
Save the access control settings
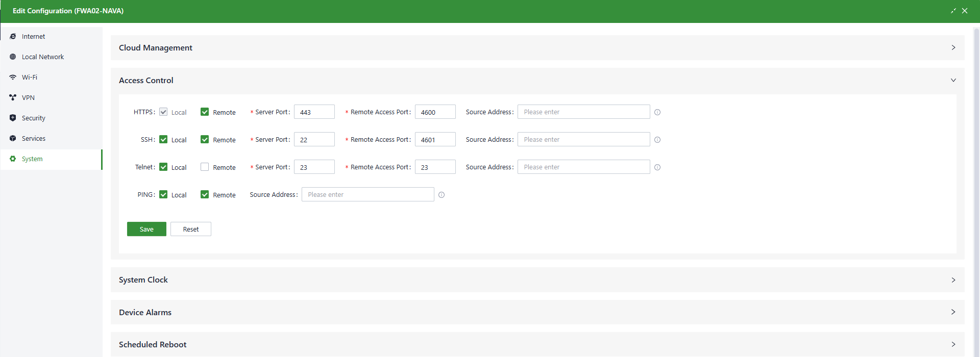coord(146,229)
